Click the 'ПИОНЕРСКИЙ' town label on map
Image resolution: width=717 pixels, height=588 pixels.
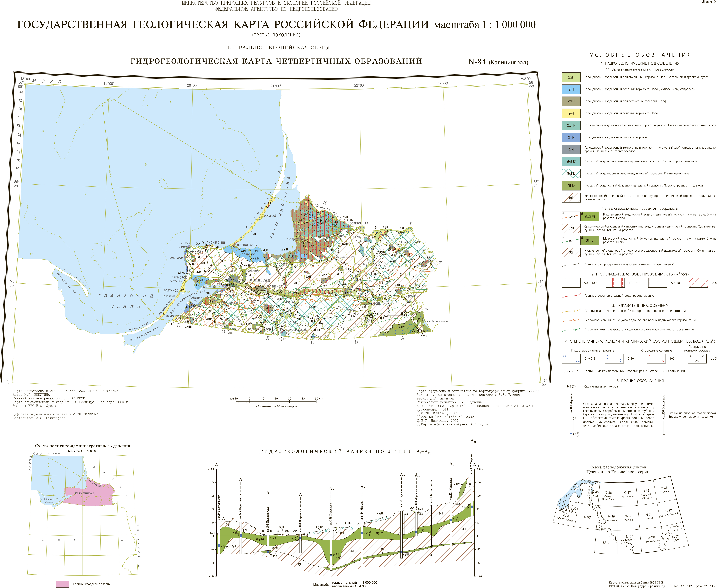pyautogui.click(x=216, y=243)
